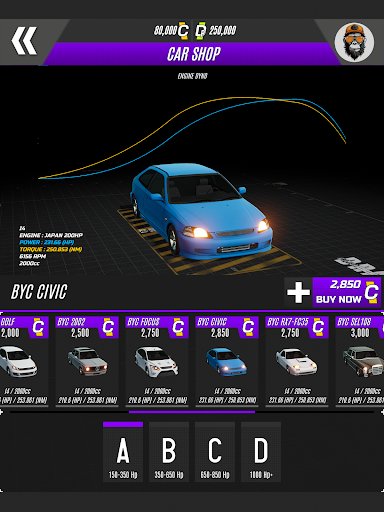Tap the C coin on BYC 2002 card

(108, 327)
